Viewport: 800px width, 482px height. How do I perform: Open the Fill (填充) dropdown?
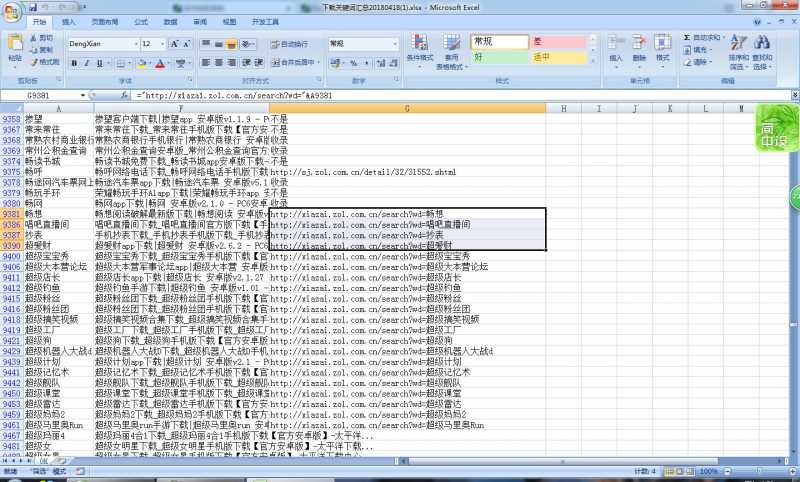tap(697, 50)
